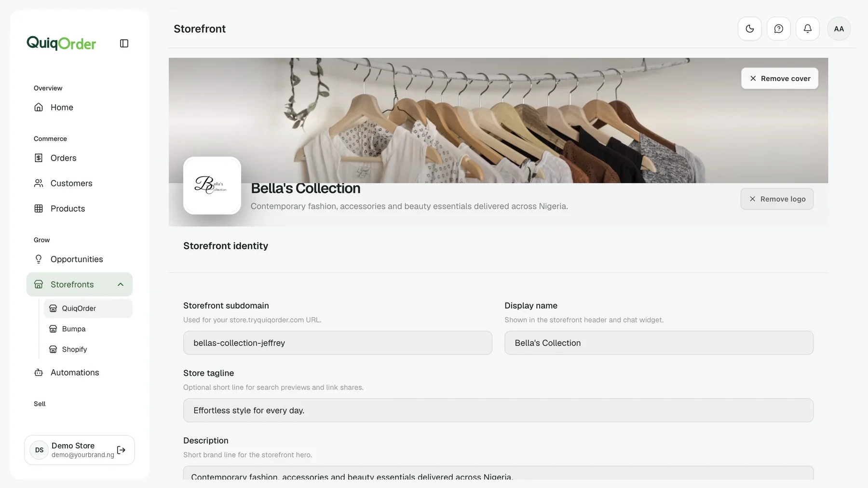Edit the Description text field
The width and height of the screenshot is (868, 488).
pos(498,473)
